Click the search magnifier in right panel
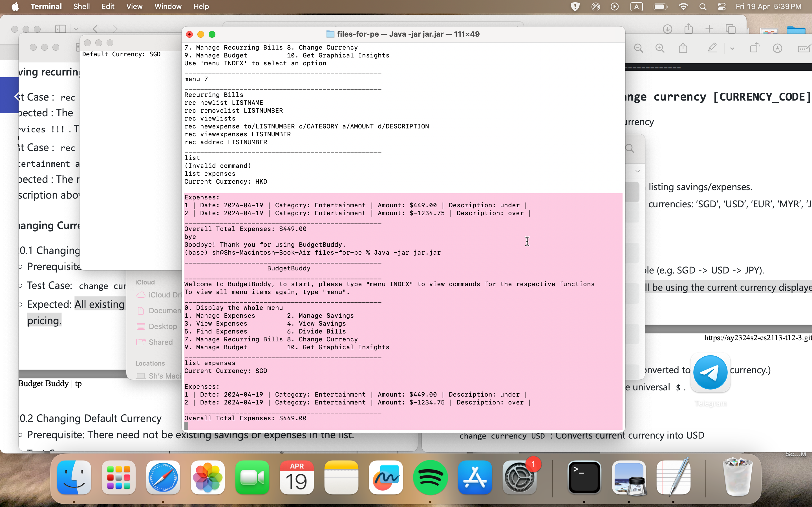 630,148
